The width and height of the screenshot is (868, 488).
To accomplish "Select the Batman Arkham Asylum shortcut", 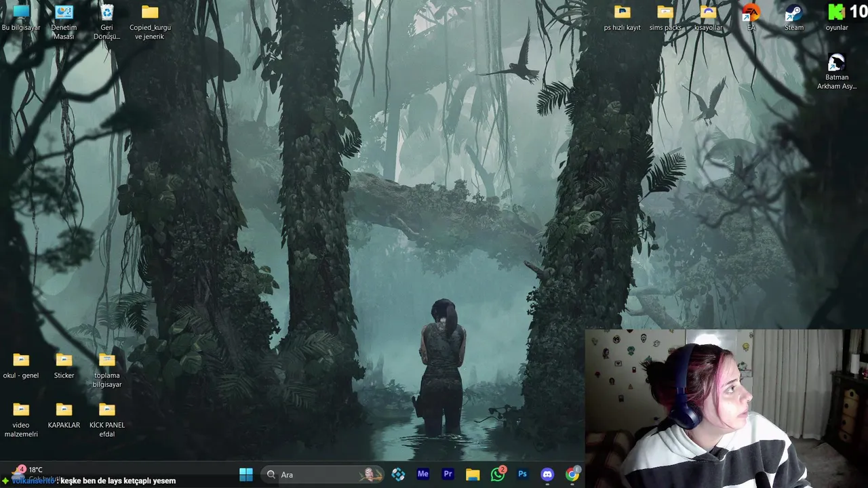I will pos(837,72).
